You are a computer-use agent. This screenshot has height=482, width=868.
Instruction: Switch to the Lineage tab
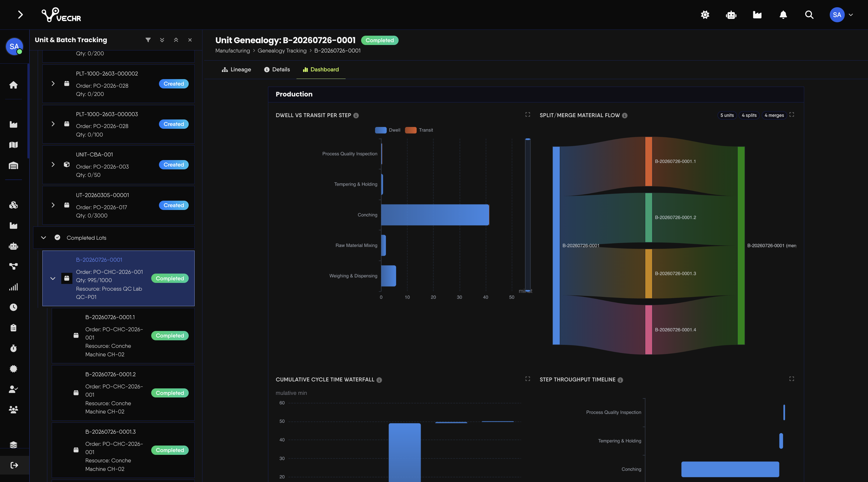pos(237,70)
